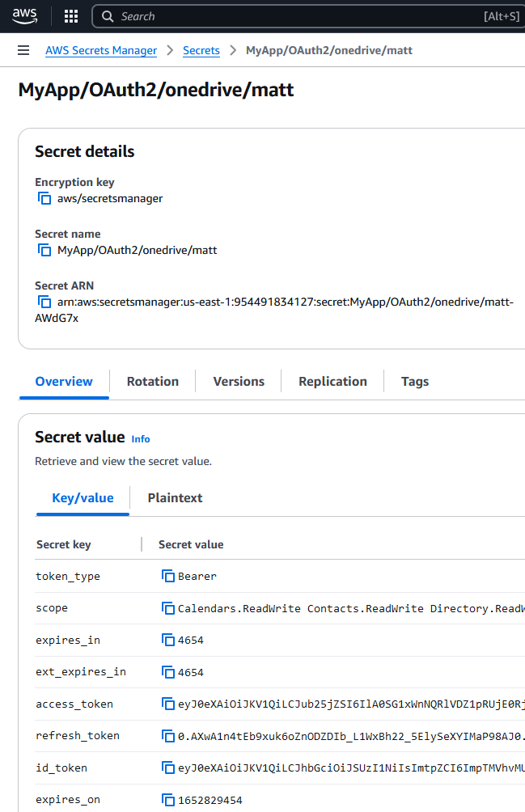Image resolution: width=525 pixels, height=812 pixels.
Task: Click the expires_on key cell
Action: click(68, 800)
